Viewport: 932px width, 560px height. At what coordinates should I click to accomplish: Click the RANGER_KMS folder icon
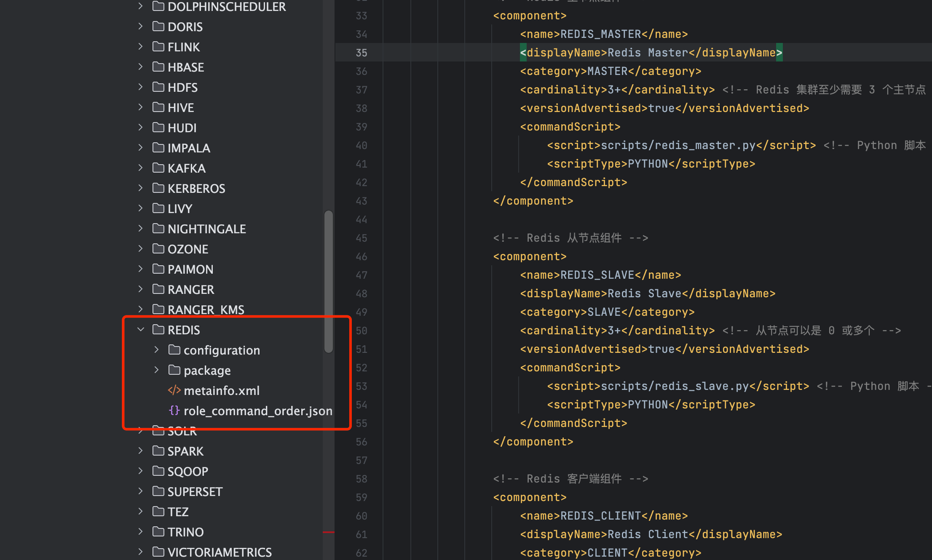[x=158, y=309]
